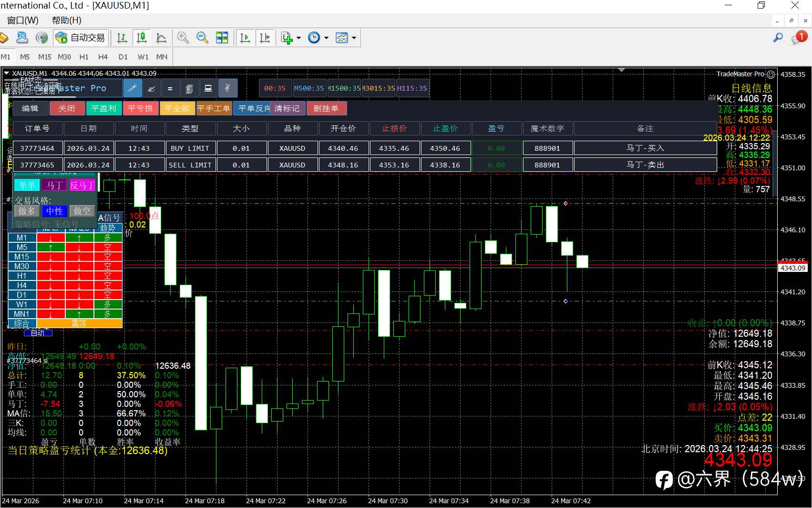The width and height of the screenshot is (812, 508).
Task: Click the documents icon in TradeMaster panel
Action: tap(189, 88)
